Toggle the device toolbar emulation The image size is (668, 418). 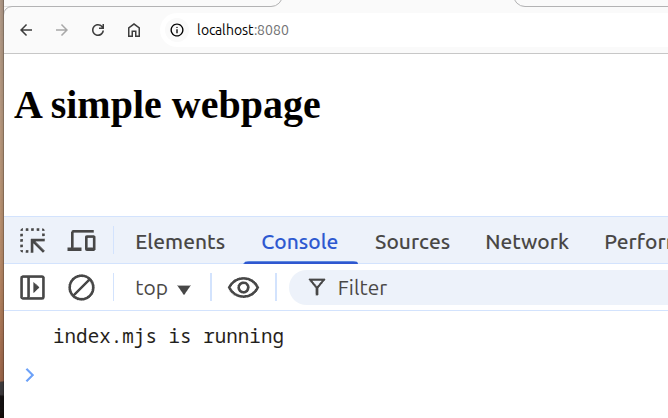click(x=82, y=241)
